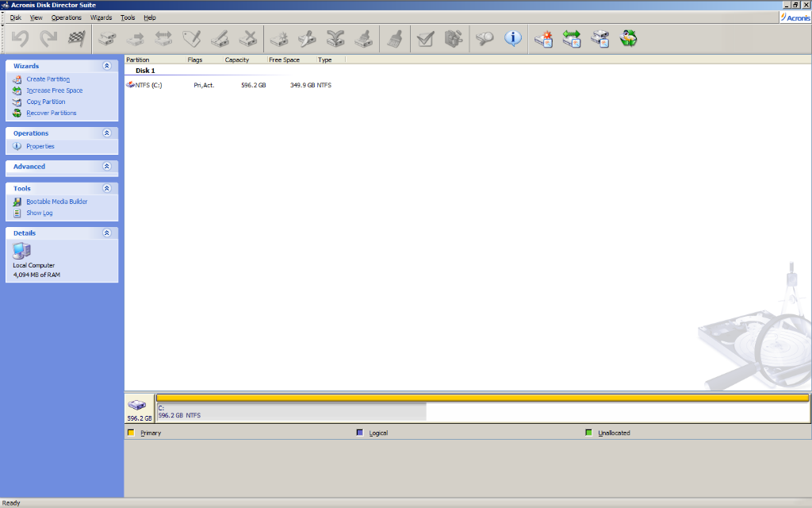Collapse the Operations panel
The height and width of the screenshot is (508, 812).
tap(107, 133)
